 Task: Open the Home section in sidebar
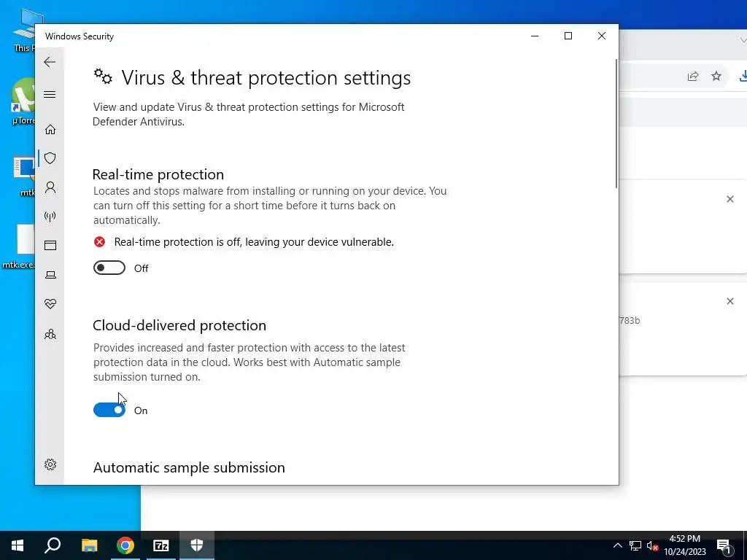(x=50, y=130)
